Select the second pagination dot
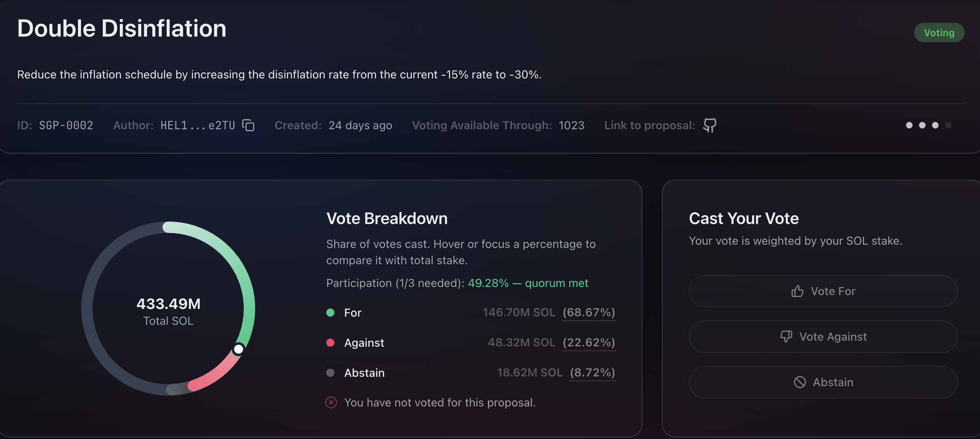The image size is (980, 439). (x=922, y=125)
